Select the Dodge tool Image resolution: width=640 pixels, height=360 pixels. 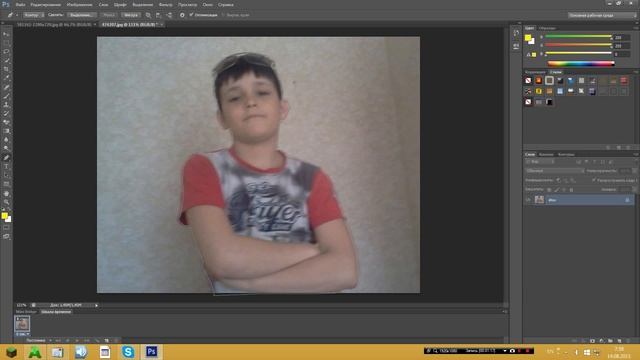(x=6, y=149)
